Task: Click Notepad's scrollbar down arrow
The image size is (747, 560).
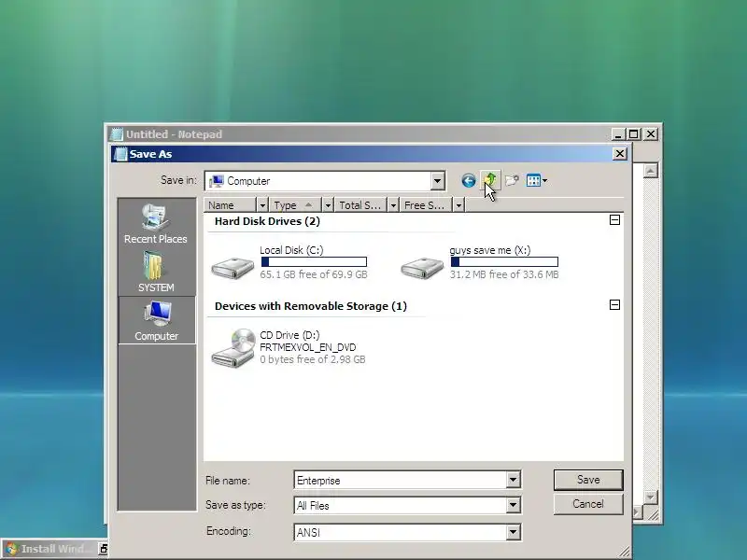Action: click(x=650, y=497)
